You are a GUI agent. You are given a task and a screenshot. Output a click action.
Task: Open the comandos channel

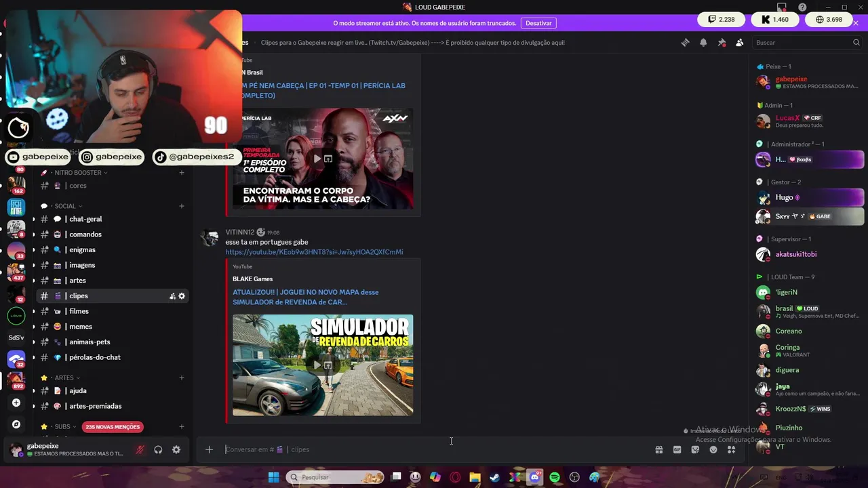(x=112, y=235)
